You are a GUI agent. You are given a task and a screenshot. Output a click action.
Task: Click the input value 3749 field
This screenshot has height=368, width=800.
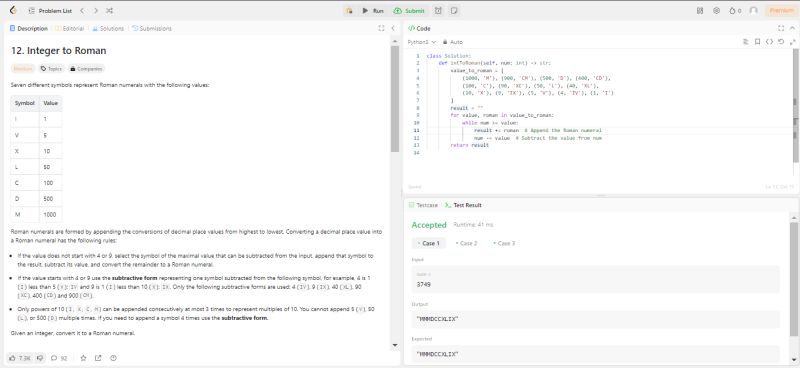coord(595,279)
